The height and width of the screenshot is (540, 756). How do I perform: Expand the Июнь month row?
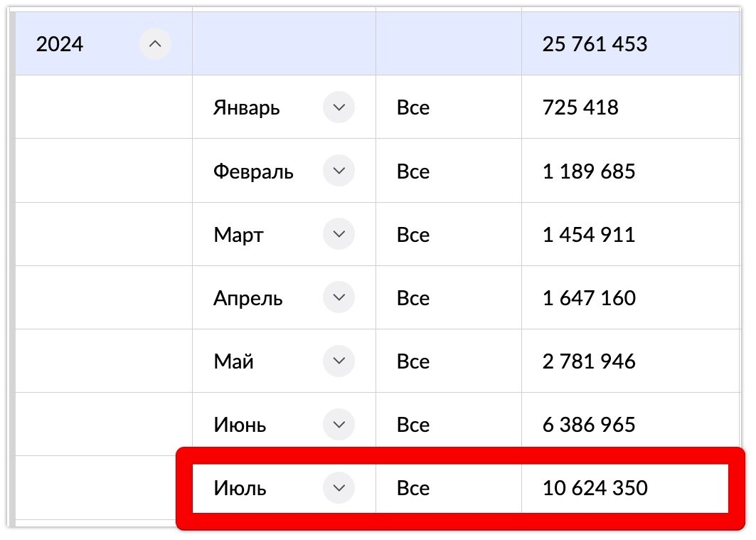point(339,425)
